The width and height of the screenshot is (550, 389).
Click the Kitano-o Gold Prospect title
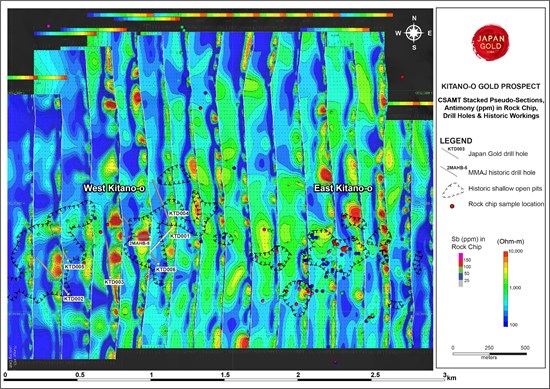(490, 86)
